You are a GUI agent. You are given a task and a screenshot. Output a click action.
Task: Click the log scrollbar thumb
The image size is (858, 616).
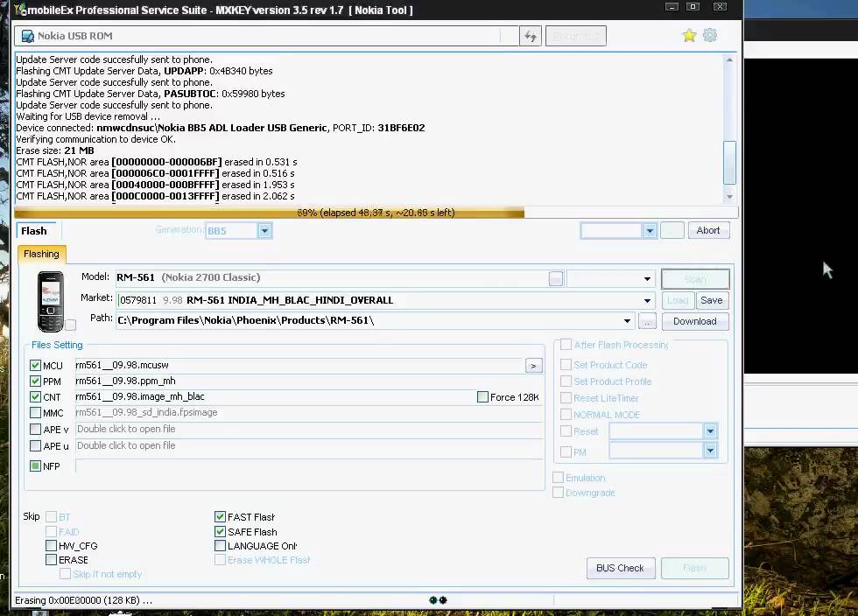(729, 163)
